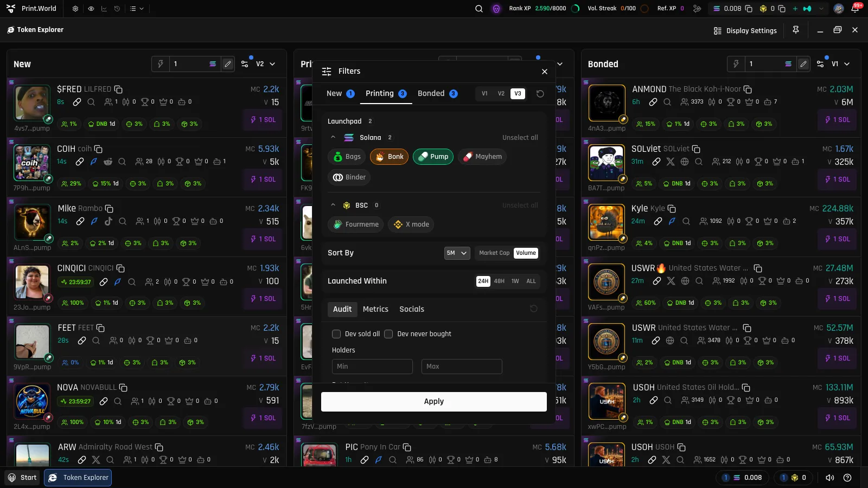Select V3 in Filters version toggle
This screenshot has height=488, width=868.
(x=518, y=93)
